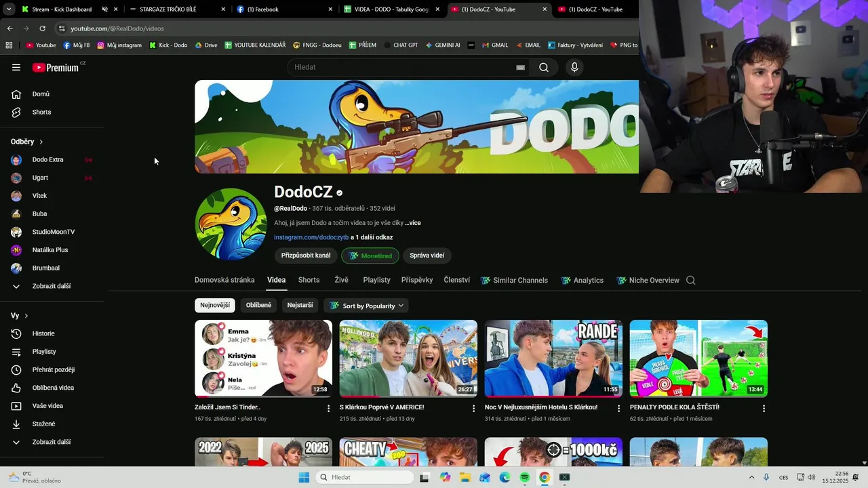Open Přehrát později in sidebar

point(52,369)
